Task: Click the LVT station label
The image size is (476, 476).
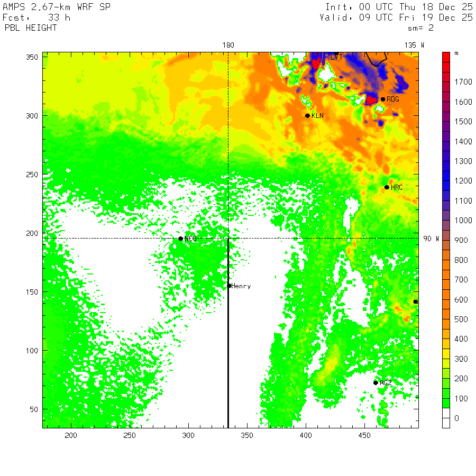Action: [336, 57]
